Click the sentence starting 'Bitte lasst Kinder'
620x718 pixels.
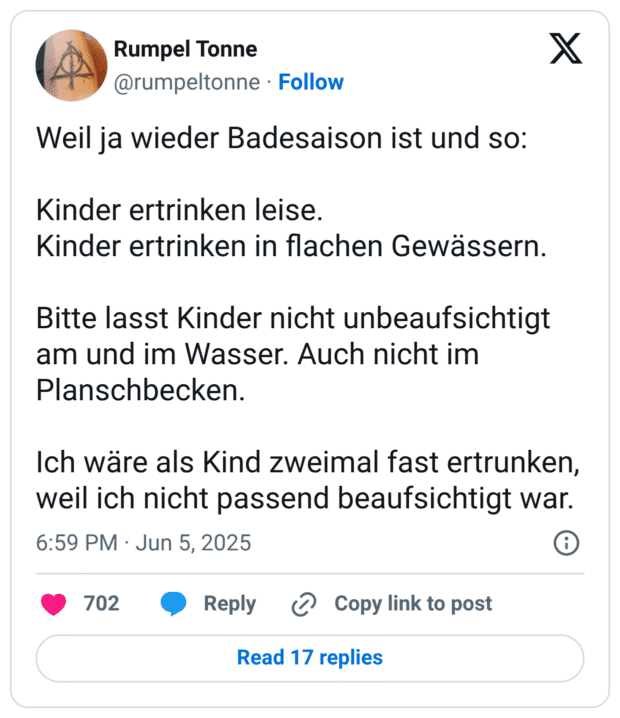(x=293, y=354)
